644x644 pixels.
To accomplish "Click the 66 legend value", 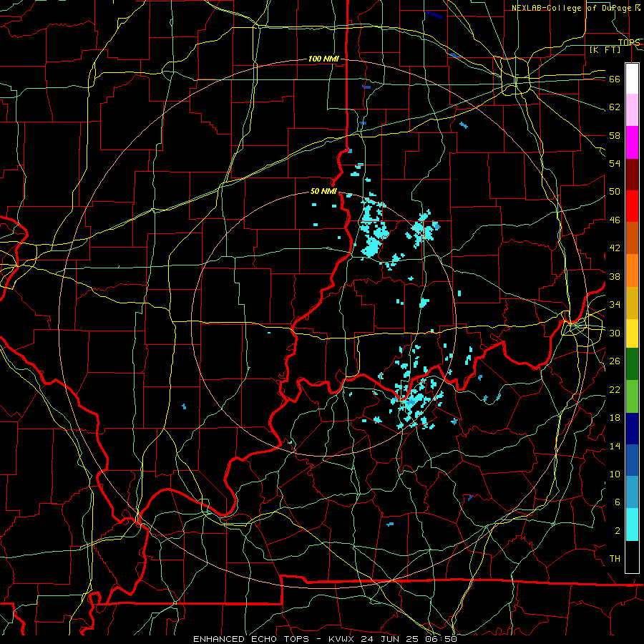I will click(x=615, y=79).
